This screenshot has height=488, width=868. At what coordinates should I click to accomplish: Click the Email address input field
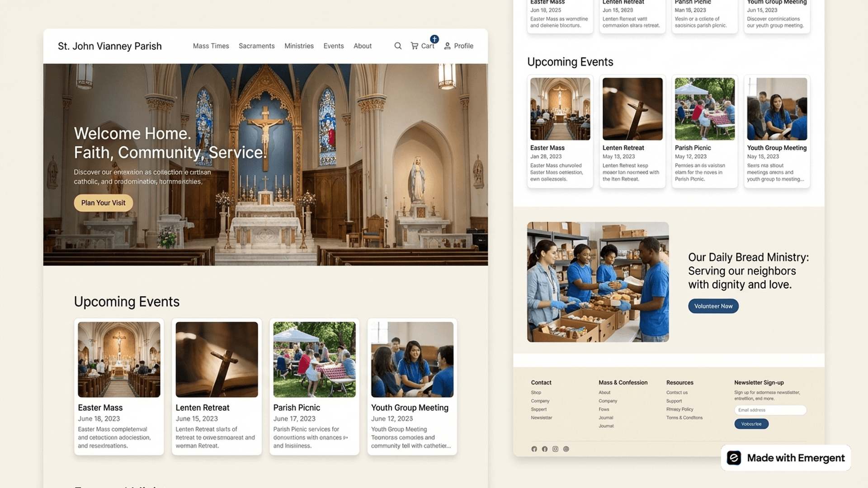point(770,410)
